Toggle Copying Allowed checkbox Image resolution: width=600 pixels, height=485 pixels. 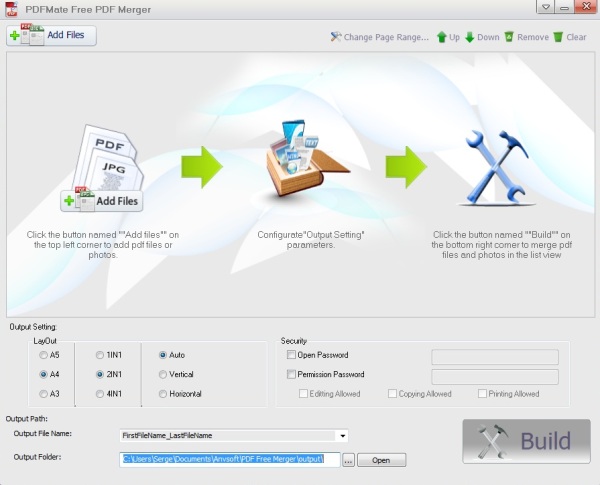(x=392, y=394)
